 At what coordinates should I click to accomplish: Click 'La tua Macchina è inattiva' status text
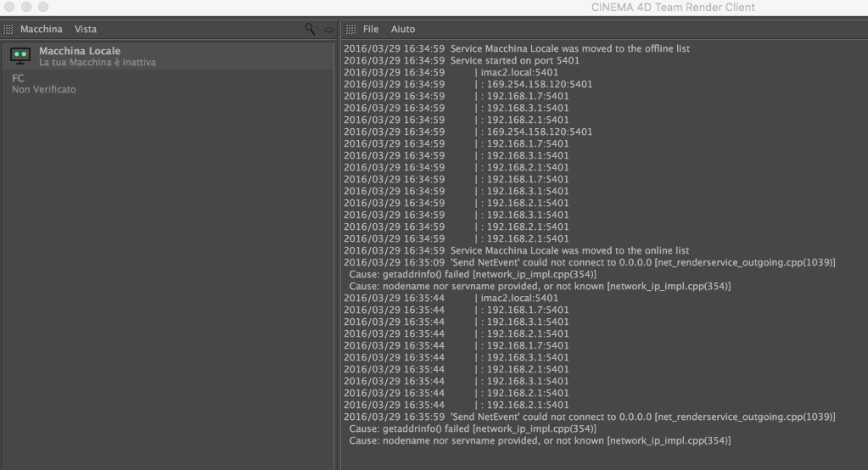[98, 63]
